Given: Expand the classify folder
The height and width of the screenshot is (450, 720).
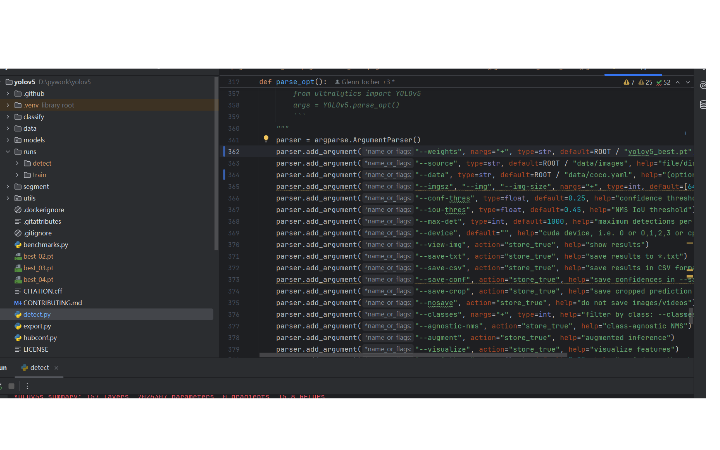Looking at the screenshot, I should (x=8, y=117).
